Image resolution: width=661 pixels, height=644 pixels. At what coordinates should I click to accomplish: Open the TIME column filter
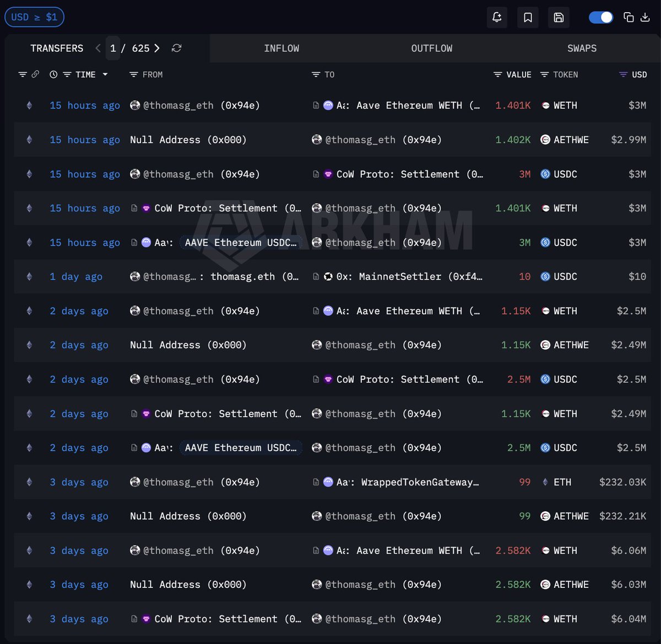click(67, 74)
